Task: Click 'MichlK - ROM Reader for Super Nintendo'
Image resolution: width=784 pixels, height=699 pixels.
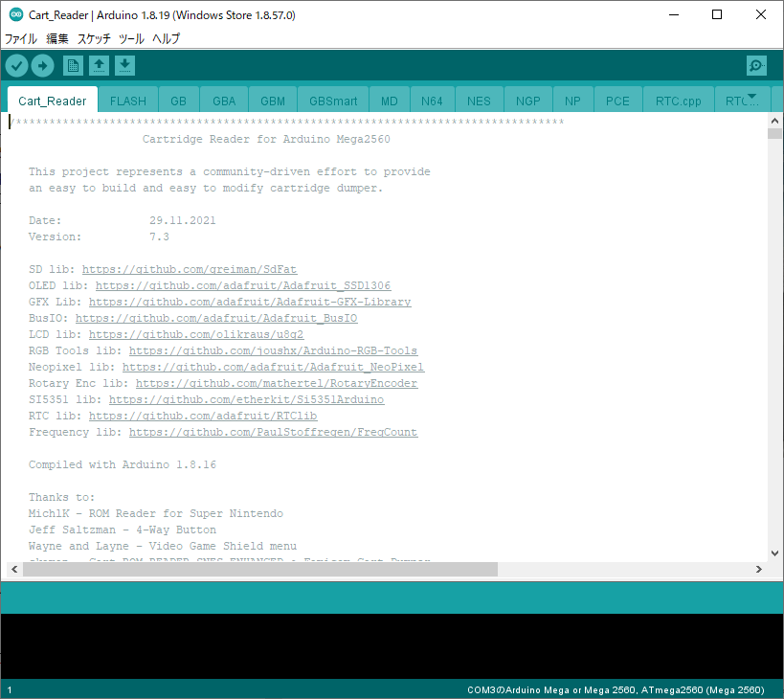Action: (x=156, y=513)
